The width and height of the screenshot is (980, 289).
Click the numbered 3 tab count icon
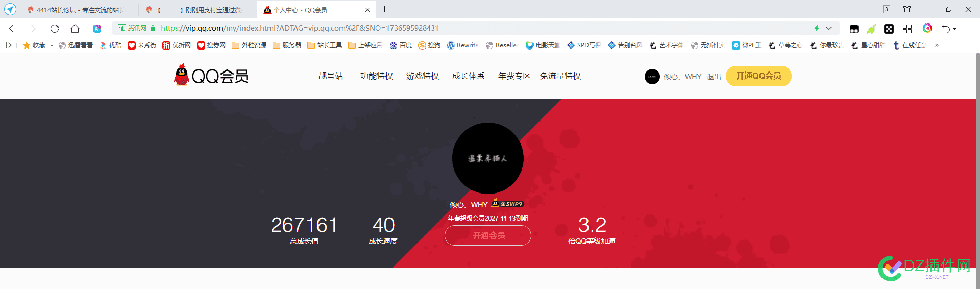click(x=887, y=9)
